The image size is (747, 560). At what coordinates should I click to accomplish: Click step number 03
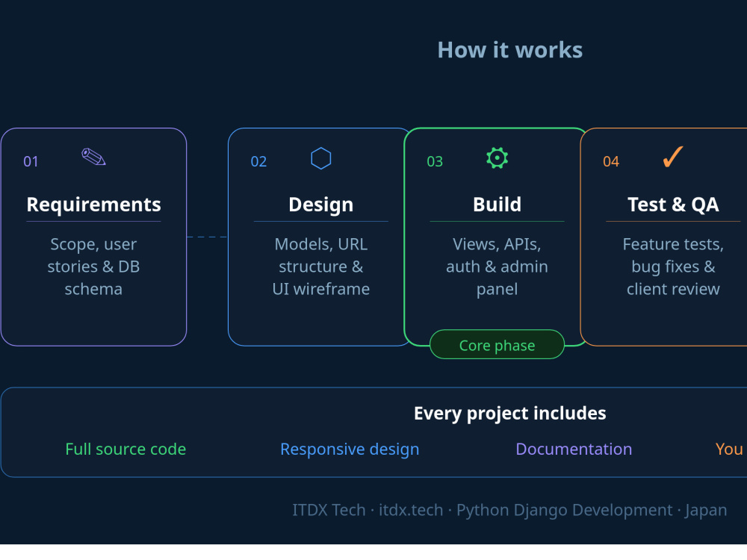coord(435,161)
